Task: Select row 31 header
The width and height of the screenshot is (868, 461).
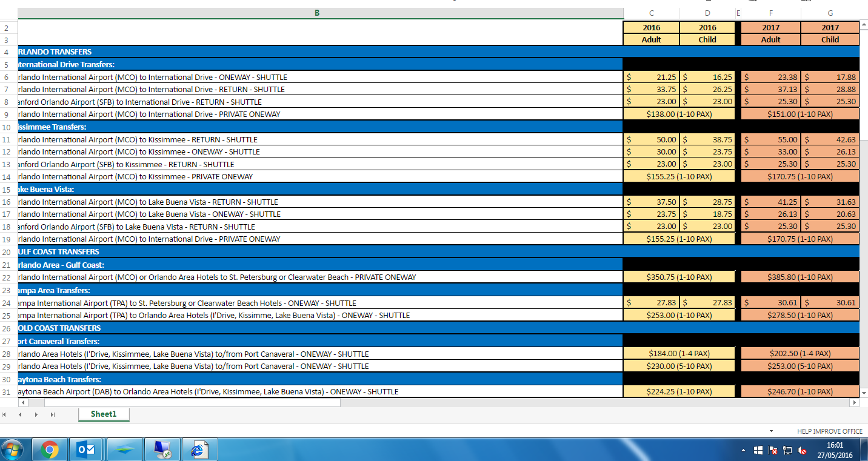Action: pos(7,392)
